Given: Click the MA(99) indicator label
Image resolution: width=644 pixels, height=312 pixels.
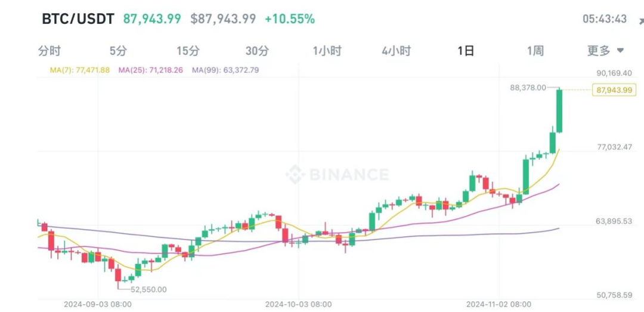Looking at the screenshot, I should coord(225,70).
